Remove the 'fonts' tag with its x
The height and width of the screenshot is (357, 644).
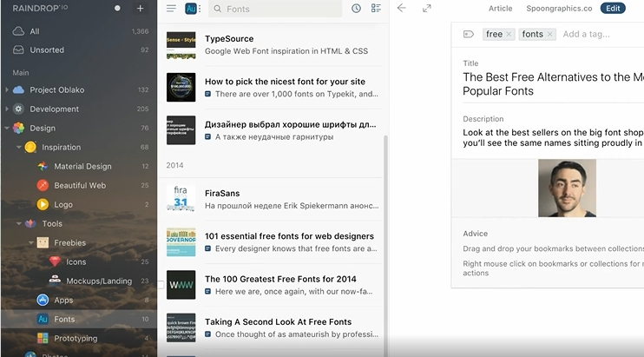[549, 35]
